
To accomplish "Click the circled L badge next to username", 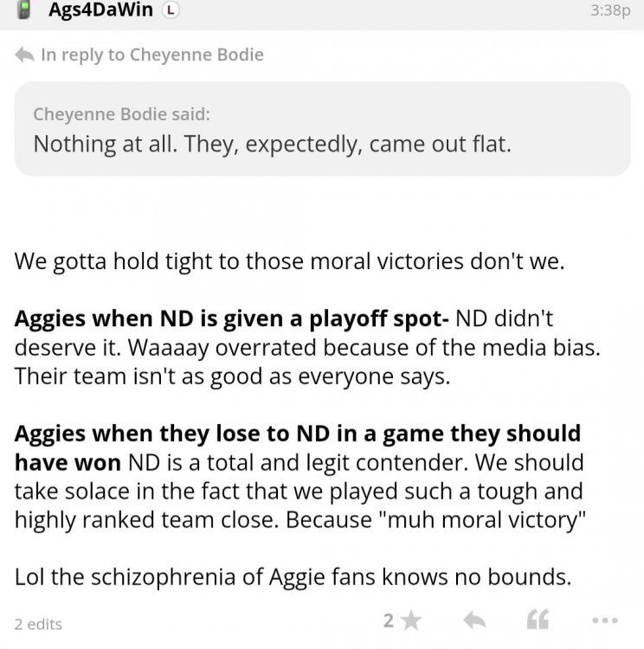I will (172, 10).
